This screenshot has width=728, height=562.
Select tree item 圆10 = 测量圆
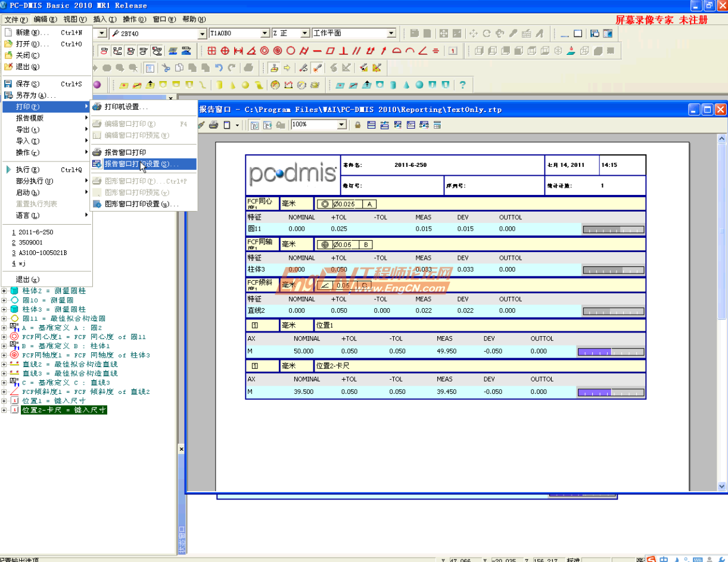point(48,300)
